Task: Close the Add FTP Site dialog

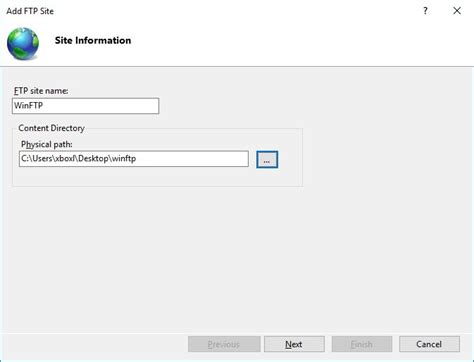Action: coord(457,11)
